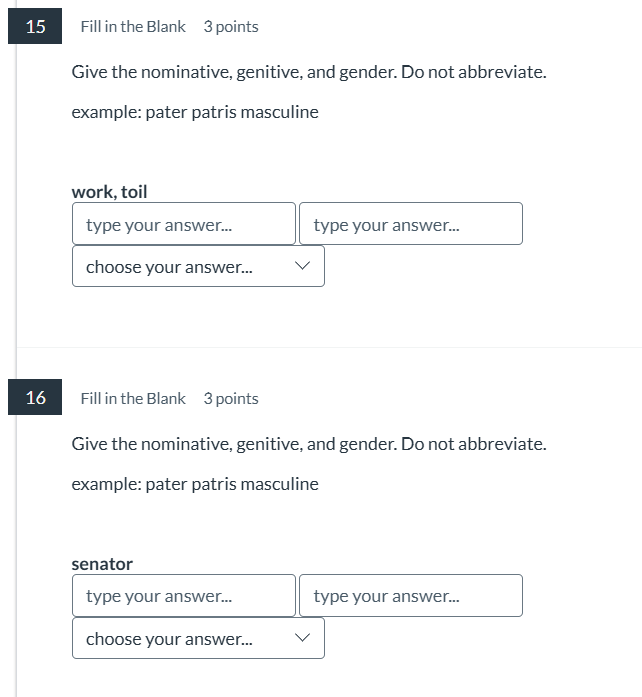The width and height of the screenshot is (642, 697).
Task: Click the '3 points' text of question 16
Action: (x=231, y=399)
